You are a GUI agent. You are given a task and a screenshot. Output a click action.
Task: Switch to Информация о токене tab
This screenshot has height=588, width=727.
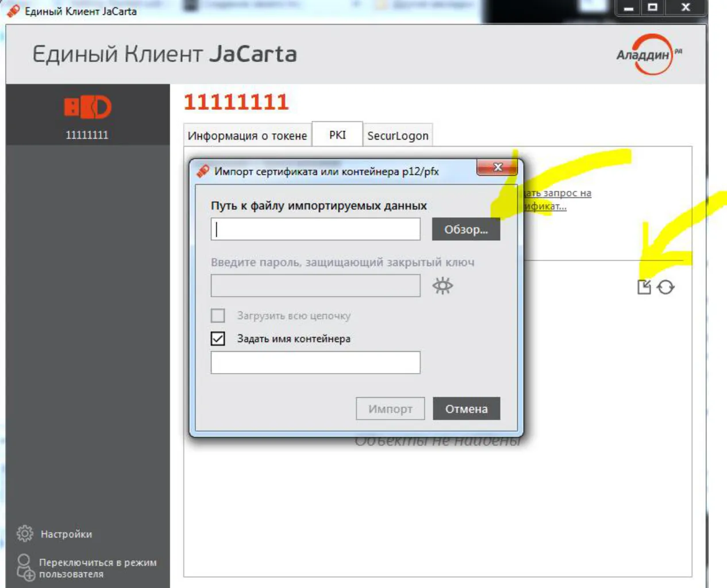(x=247, y=136)
